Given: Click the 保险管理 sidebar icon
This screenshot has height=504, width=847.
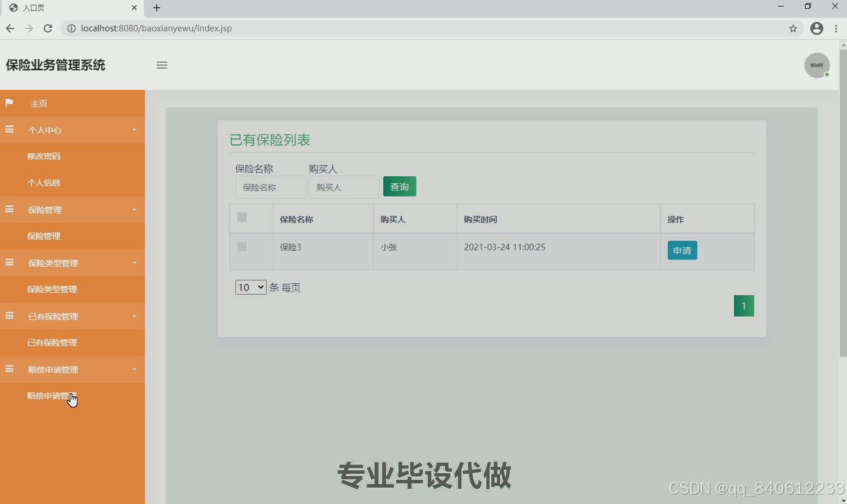Looking at the screenshot, I should coord(9,209).
